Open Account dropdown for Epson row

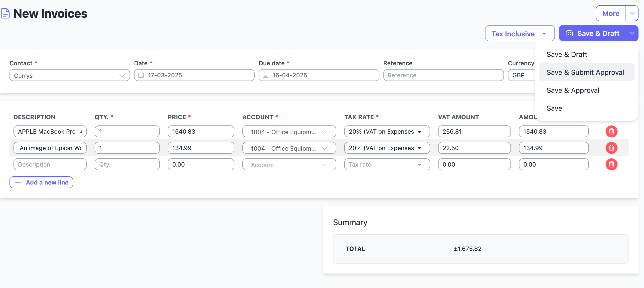289,148
